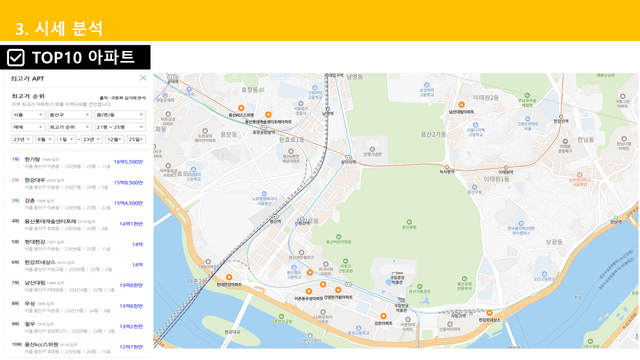The width and height of the screenshot is (640, 360).
Task: Open the 용산구 district dropdown
Action: 69,115
